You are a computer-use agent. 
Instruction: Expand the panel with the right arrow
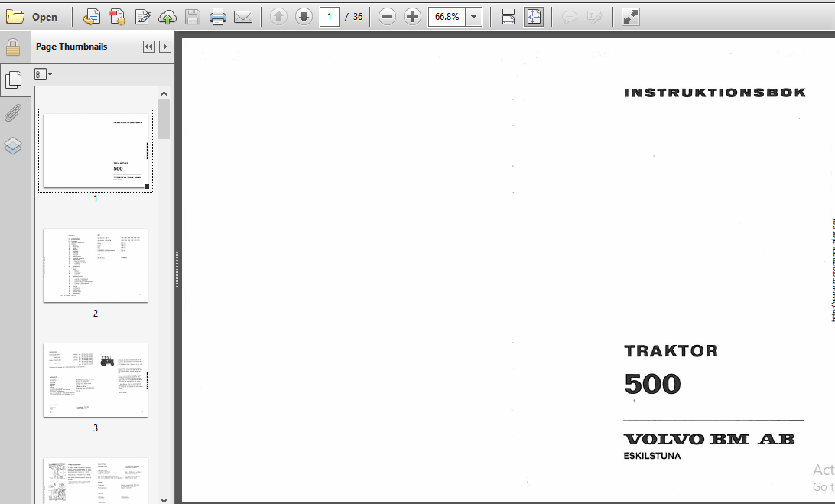coord(165,47)
